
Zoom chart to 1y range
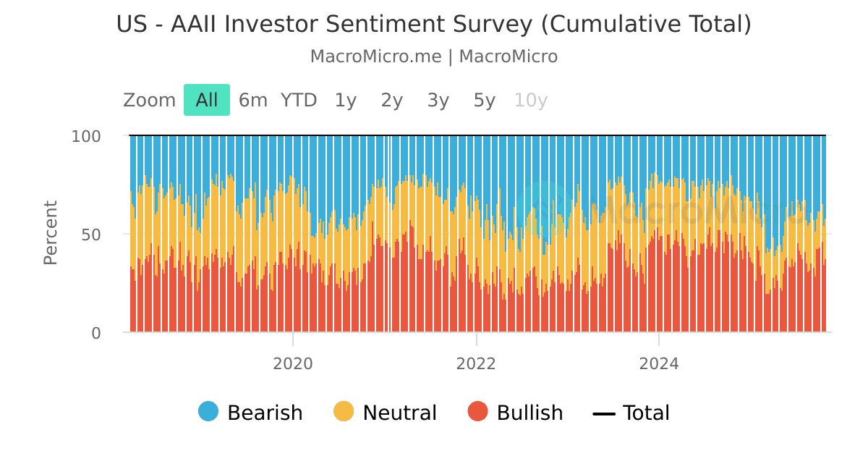tap(346, 100)
